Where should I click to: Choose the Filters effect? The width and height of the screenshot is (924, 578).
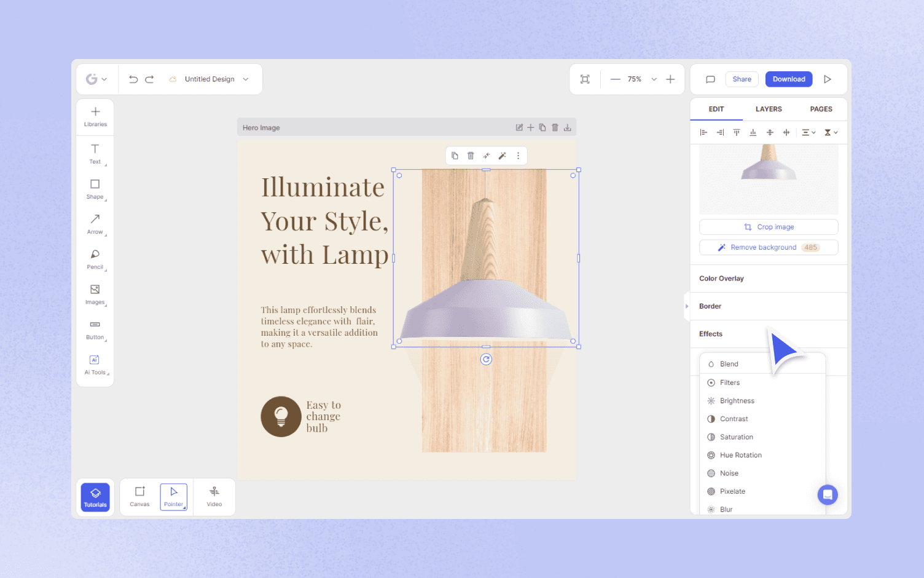762,382
